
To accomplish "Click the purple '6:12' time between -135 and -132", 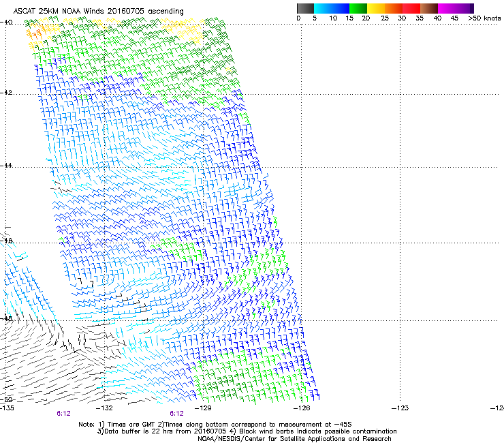I will [x=63, y=414].
